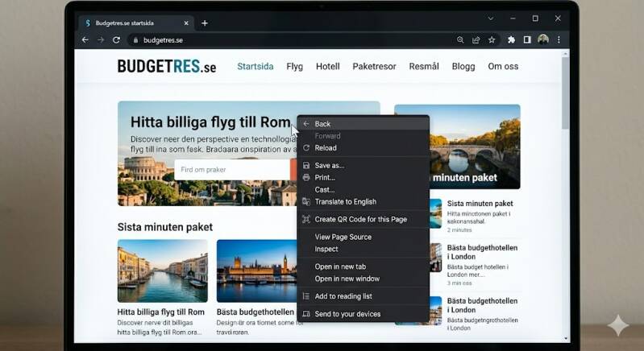This screenshot has width=644, height=351.
Task: Click the browser back arrow button
Action: click(85, 39)
